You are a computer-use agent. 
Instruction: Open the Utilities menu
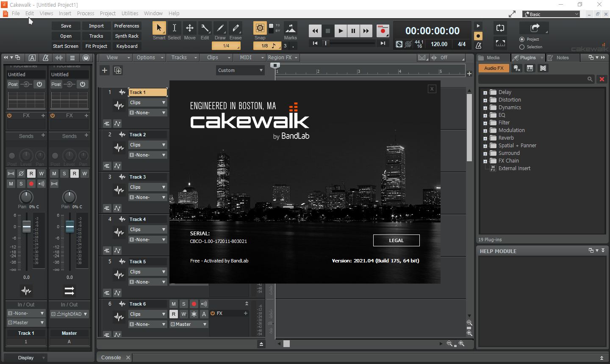click(x=130, y=13)
